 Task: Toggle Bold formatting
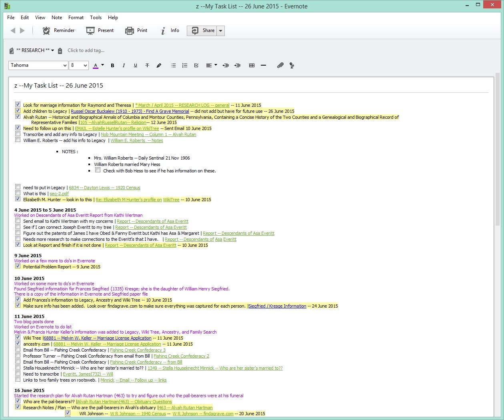[112, 66]
